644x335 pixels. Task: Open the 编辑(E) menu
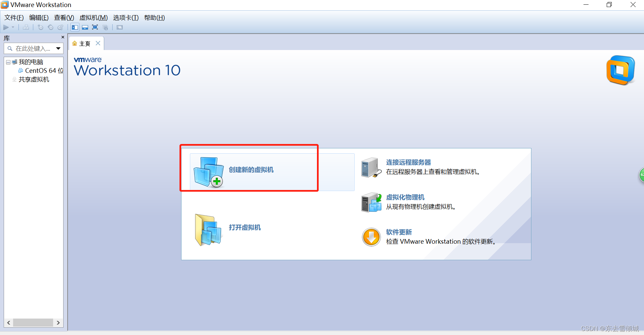coord(39,18)
